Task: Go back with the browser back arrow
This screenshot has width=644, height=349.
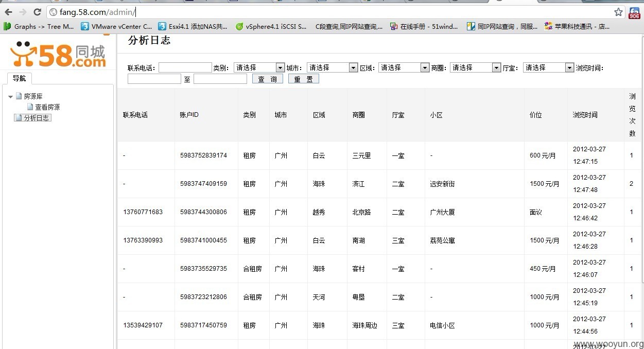Action: 8,12
